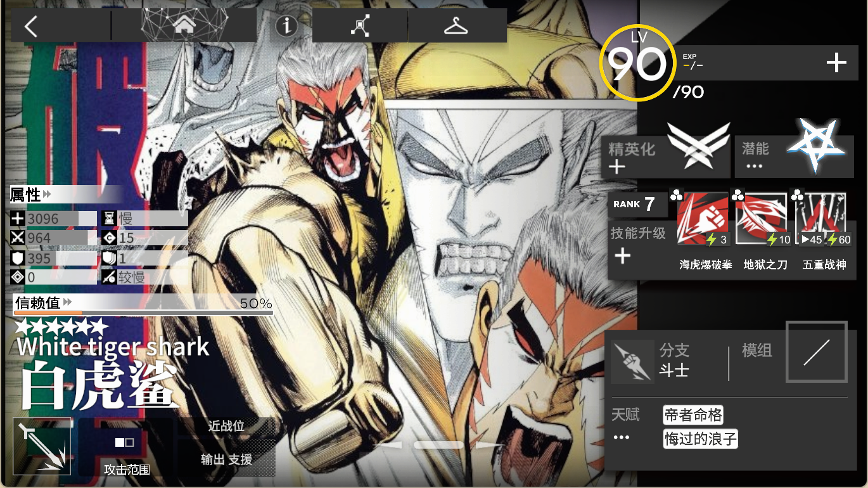This screenshot has height=488, width=868.
Task: Select the 帝者命格 talent tag
Action: (x=693, y=416)
